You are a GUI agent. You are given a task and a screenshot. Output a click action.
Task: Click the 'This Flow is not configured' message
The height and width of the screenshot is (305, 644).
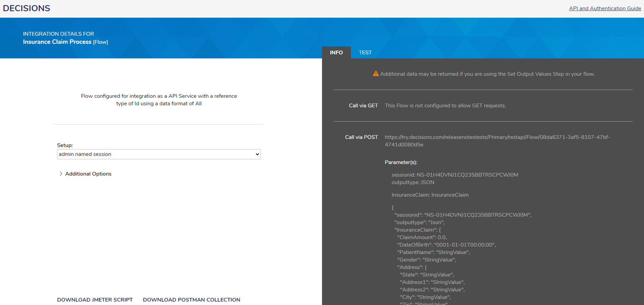click(x=445, y=106)
